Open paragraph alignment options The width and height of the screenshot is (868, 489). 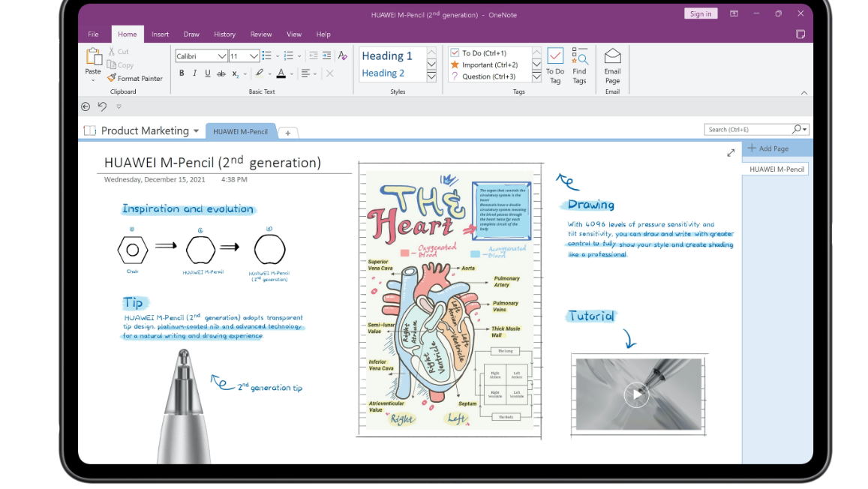(305, 73)
